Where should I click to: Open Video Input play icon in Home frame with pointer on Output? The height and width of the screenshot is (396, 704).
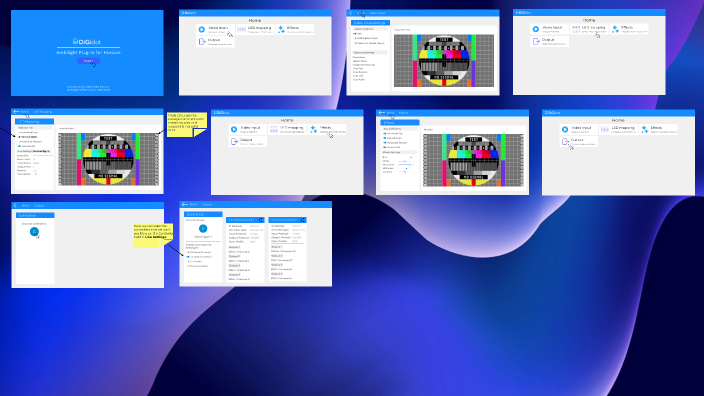click(565, 129)
